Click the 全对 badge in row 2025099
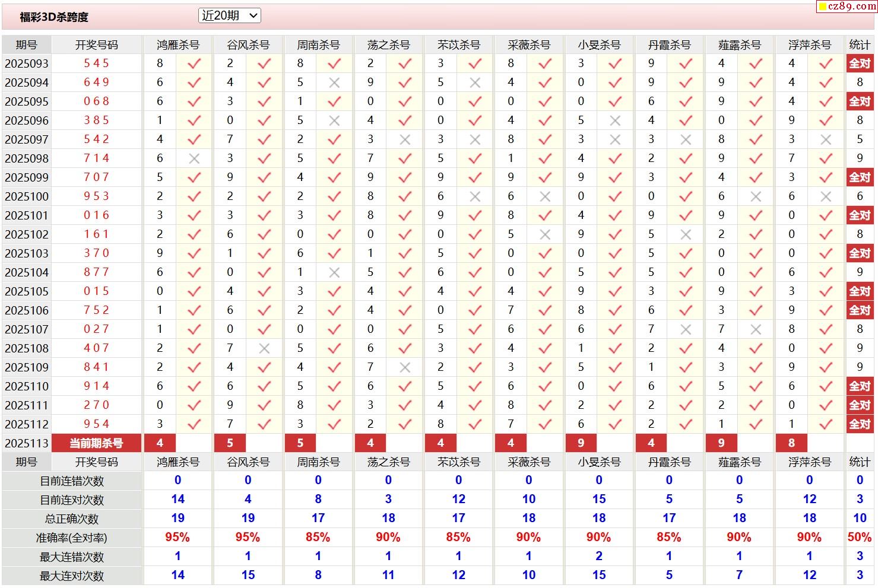This screenshot has width=878, height=588. pyautogui.click(x=860, y=177)
